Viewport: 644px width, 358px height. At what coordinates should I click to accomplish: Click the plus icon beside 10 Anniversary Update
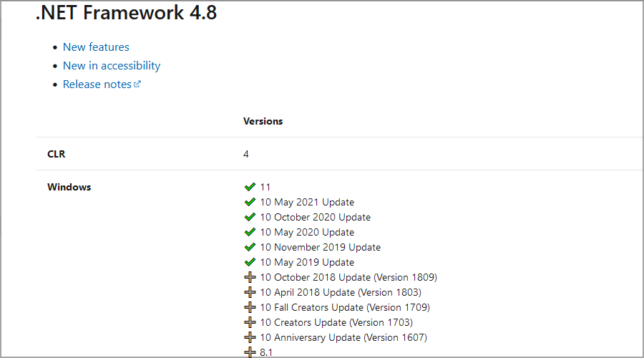(250, 337)
